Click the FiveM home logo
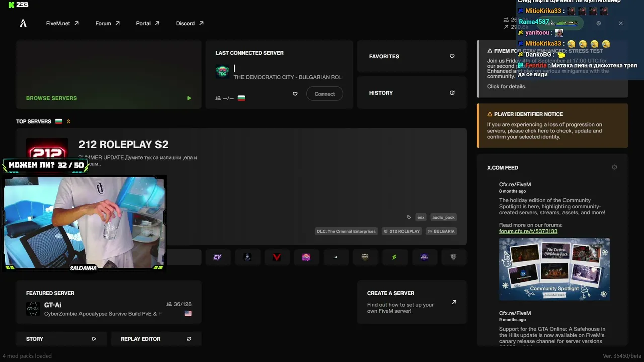644x362 pixels. click(x=23, y=23)
